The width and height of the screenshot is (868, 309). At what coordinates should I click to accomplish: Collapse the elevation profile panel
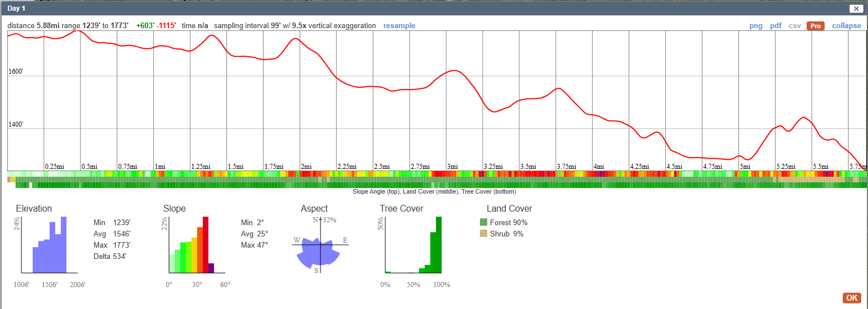[847, 26]
